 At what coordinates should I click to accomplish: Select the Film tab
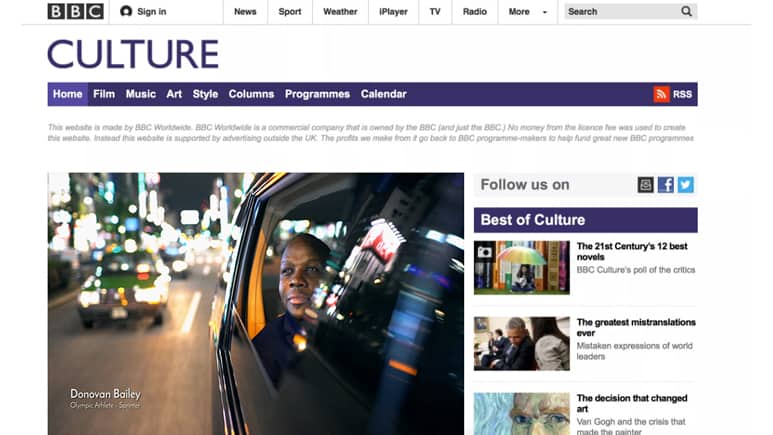[104, 94]
